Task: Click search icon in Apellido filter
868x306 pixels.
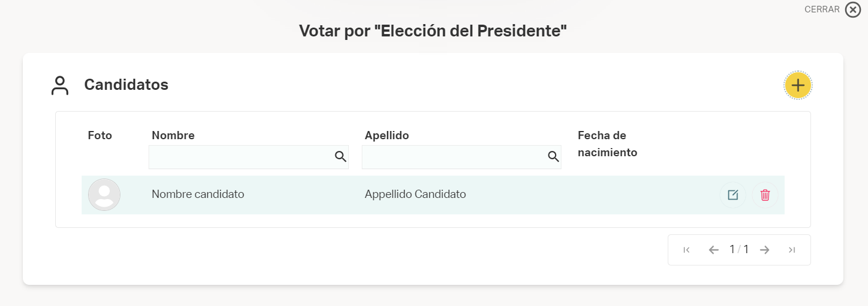Action: [553, 156]
